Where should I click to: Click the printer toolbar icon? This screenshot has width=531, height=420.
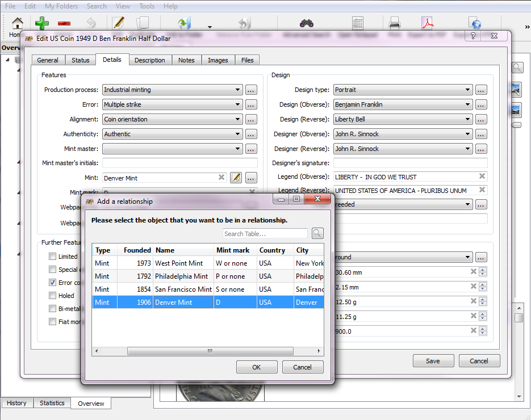click(x=395, y=23)
